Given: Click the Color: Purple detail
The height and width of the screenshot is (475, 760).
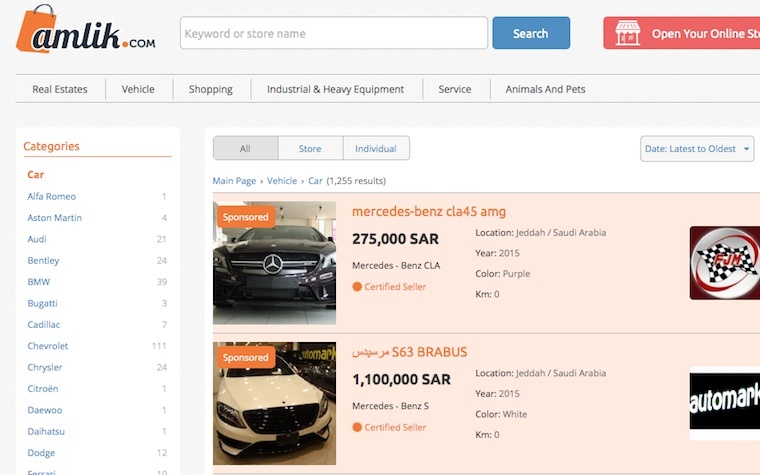Looking at the screenshot, I should (x=503, y=274).
